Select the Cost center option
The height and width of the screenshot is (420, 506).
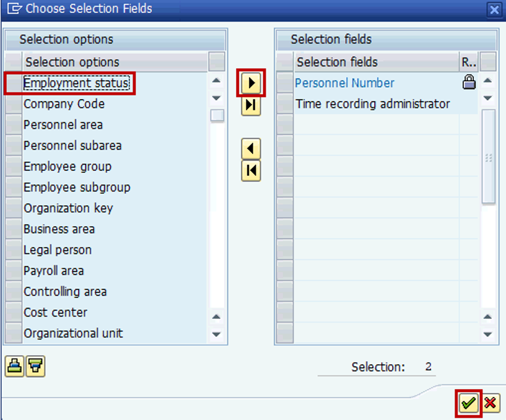pyautogui.click(x=55, y=313)
